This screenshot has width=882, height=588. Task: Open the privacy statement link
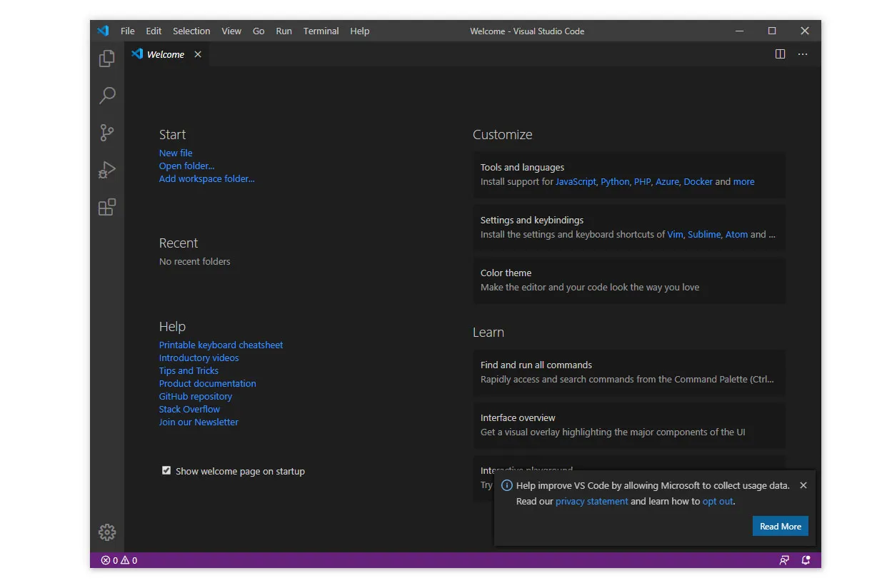coord(591,501)
